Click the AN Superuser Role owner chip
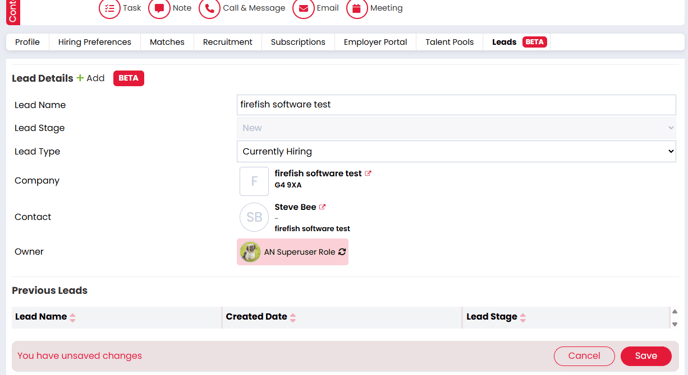 point(293,252)
